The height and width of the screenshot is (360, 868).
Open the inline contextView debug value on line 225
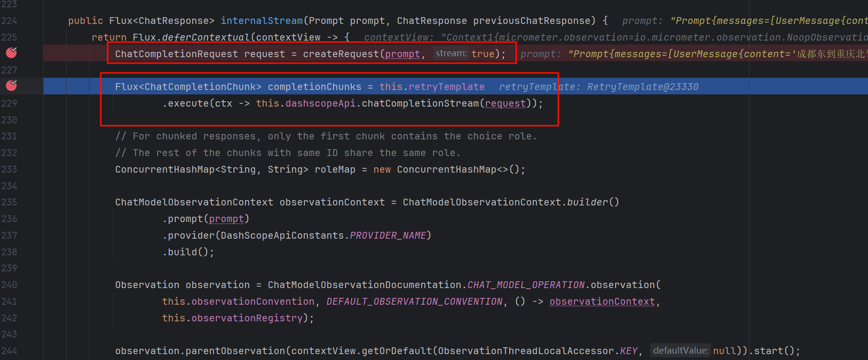(616, 37)
